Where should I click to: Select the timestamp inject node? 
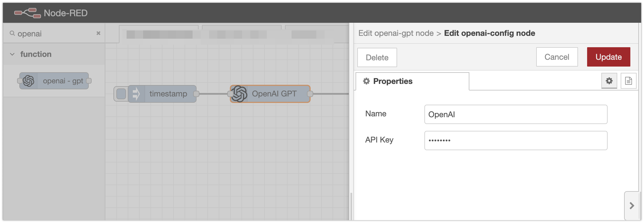click(x=162, y=94)
